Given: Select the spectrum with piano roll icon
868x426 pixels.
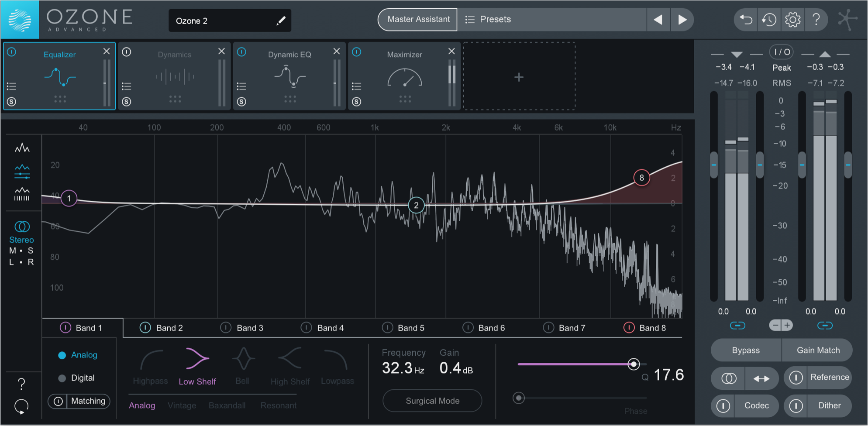Looking at the screenshot, I should (22, 194).
